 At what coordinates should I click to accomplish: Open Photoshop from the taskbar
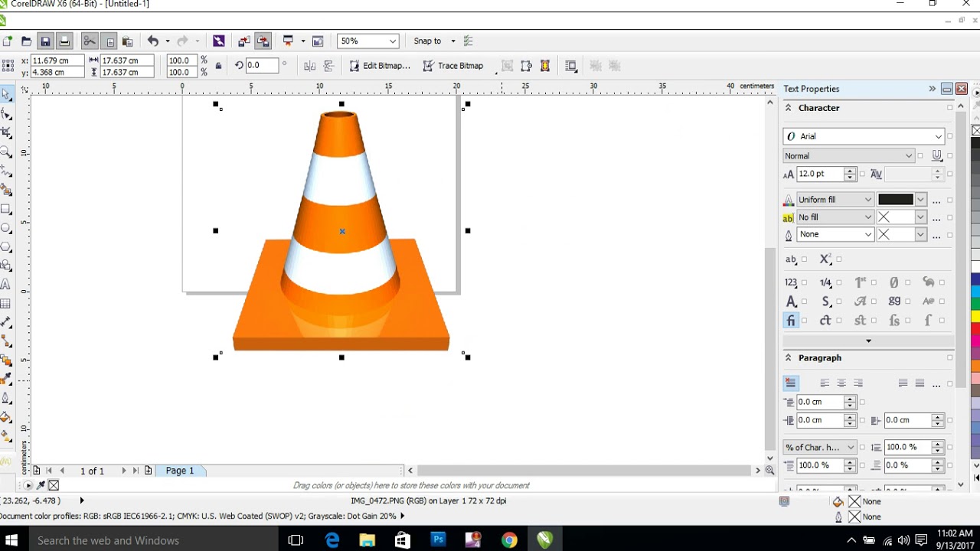pyautogui.click(x=438, y=540)
